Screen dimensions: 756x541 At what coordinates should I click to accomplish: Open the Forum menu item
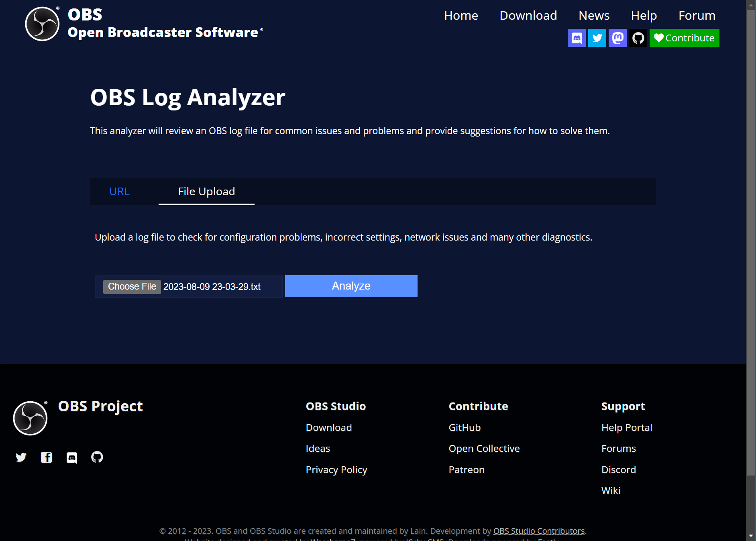click(697, 15)
